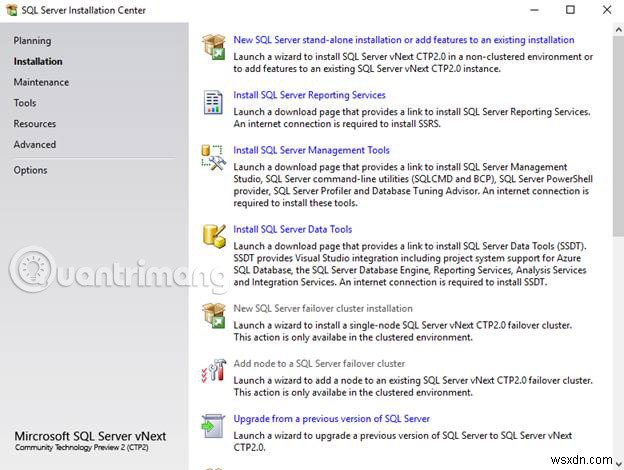
Task: Click the SQL Server Installation Center title icon
Action: pyautogui.click(x=12, y=10)
